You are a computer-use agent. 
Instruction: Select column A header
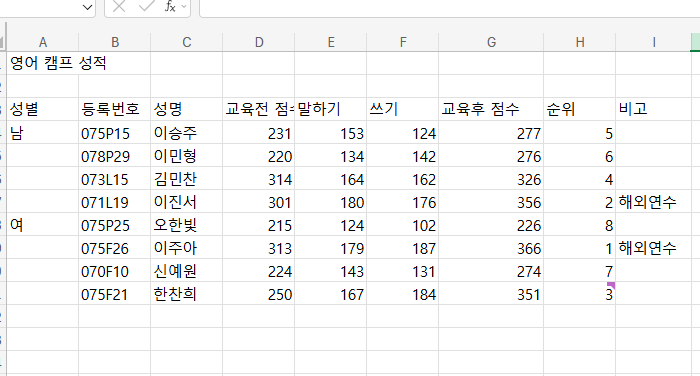pos(43,42)
